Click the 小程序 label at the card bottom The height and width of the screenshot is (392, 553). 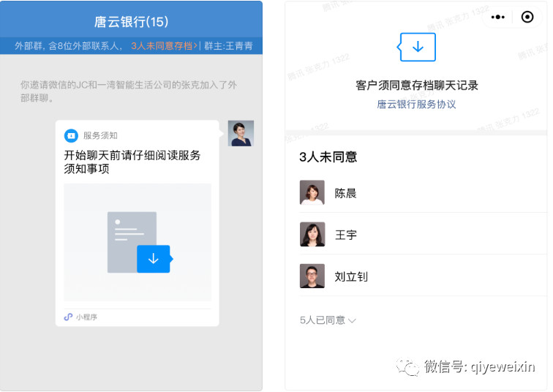(x=87, y=317)
